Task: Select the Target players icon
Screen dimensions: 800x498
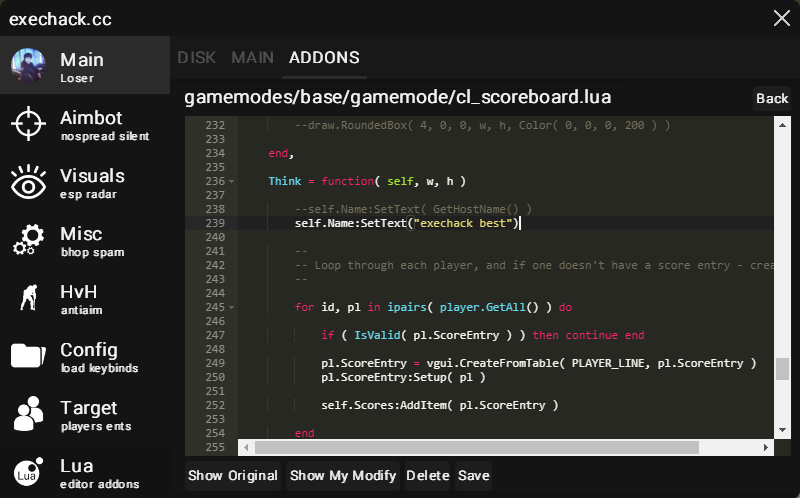Action: (28, 414)
